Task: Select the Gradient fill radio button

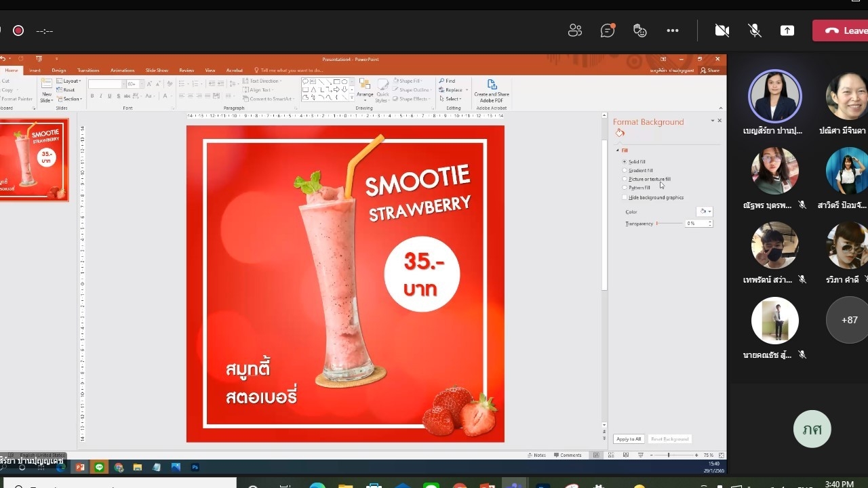Action: pyautogui.click(x=625, y=171)
